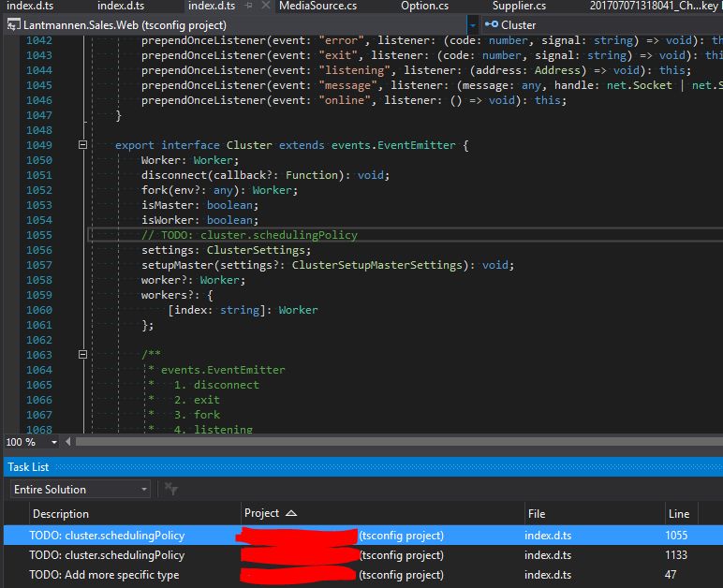
Task: Pin the active index.d.ts tab
Action: point(249,6)
